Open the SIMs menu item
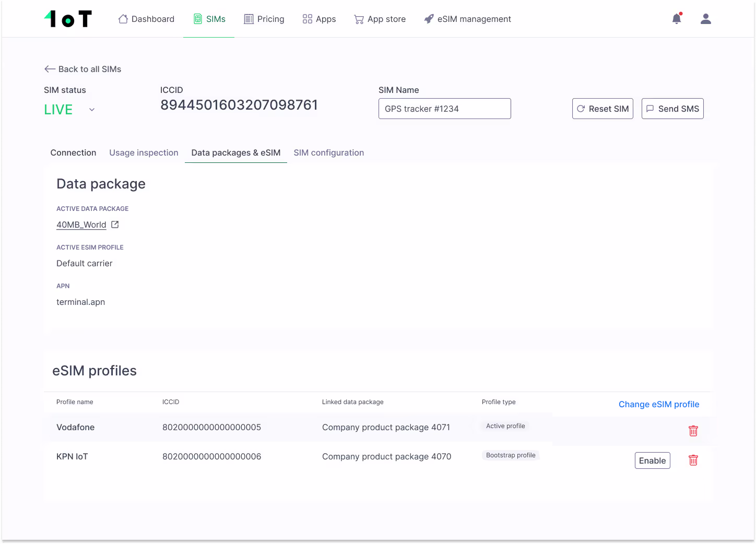Screen dimensions: 756x544 click(209, 19)
